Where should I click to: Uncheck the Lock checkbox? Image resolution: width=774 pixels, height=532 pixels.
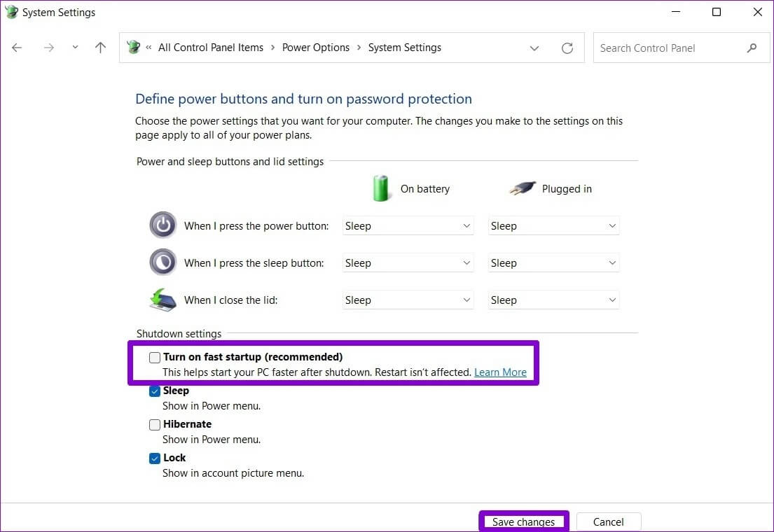click(x=155, y=458)
